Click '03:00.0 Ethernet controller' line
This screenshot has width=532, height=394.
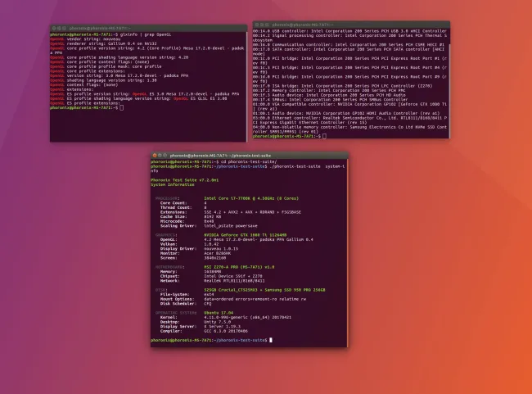coord(349,120)
